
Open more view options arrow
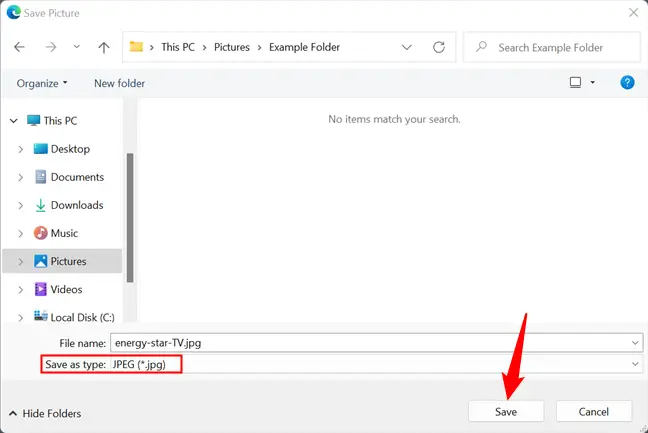click(593, 83)
